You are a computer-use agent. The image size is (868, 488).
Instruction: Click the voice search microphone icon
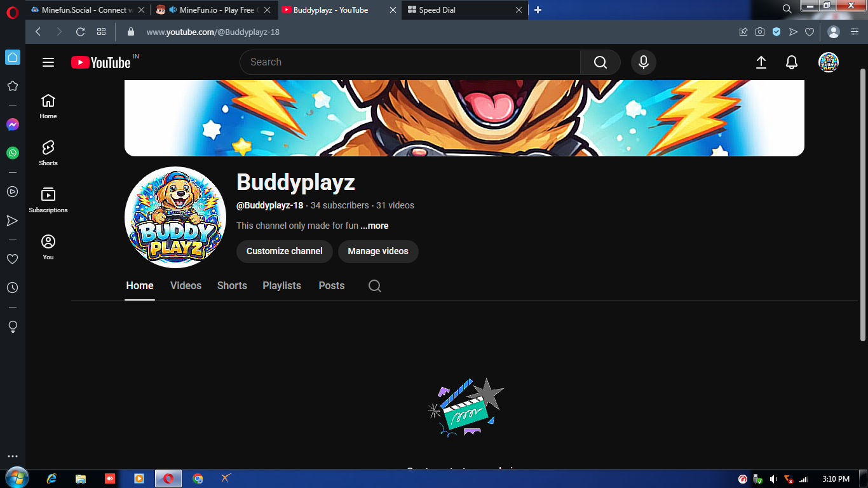[x=643, y=62]
